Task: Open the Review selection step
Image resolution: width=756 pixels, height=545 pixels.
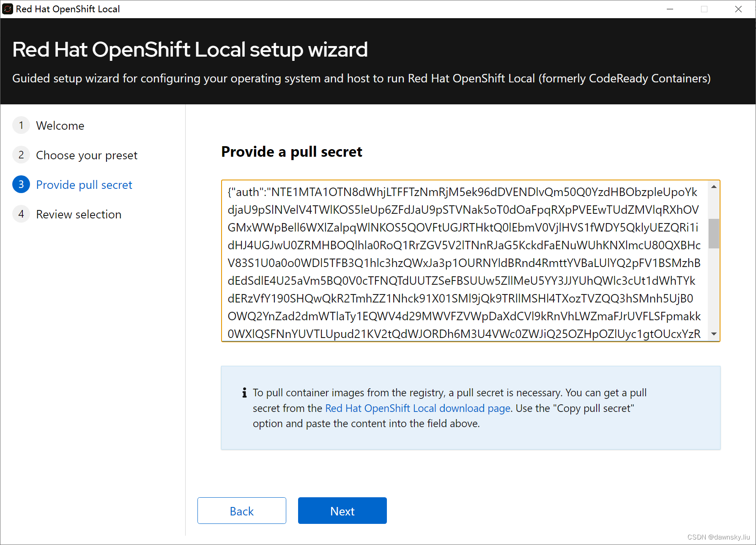Action: [79, 214]
